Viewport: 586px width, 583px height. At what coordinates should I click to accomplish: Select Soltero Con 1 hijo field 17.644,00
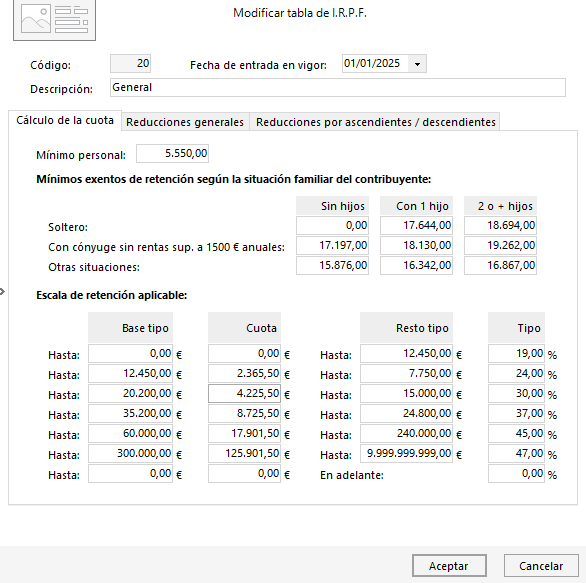point(416,225)
